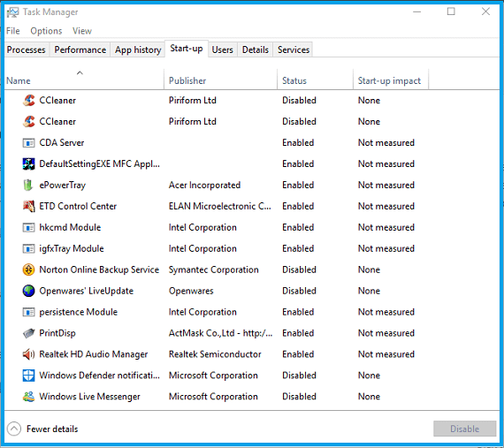The width and height of the screenshot is (504, 448).
Task: Select the ETD Control Center name
Action: pos(78,206)
